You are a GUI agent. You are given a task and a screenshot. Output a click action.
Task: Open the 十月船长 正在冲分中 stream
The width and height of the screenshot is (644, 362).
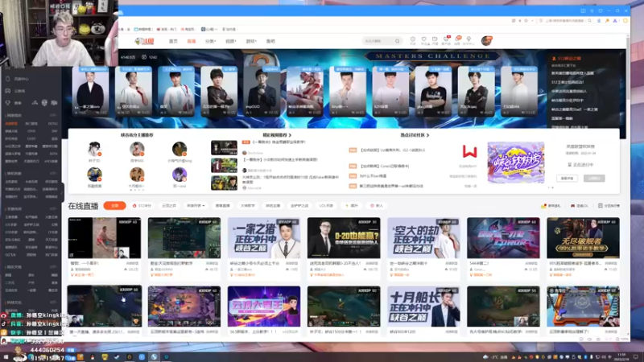click(423, 306)
